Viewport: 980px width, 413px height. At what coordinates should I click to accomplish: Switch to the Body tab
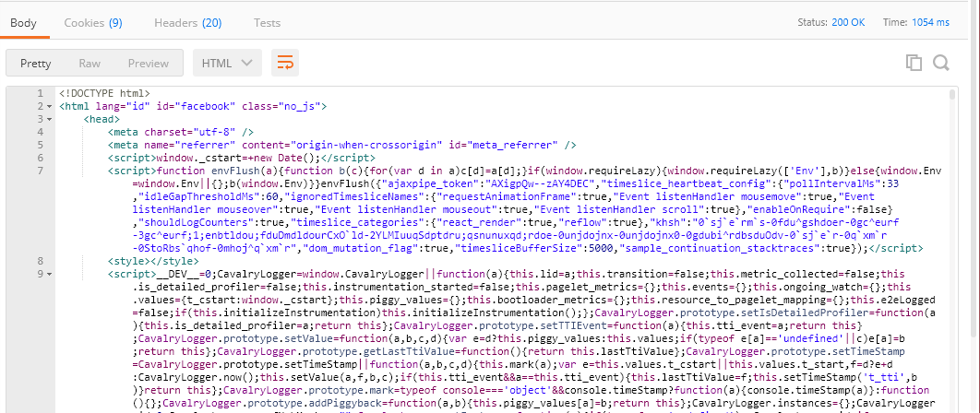pyautogui.click(x=23, y=23)
